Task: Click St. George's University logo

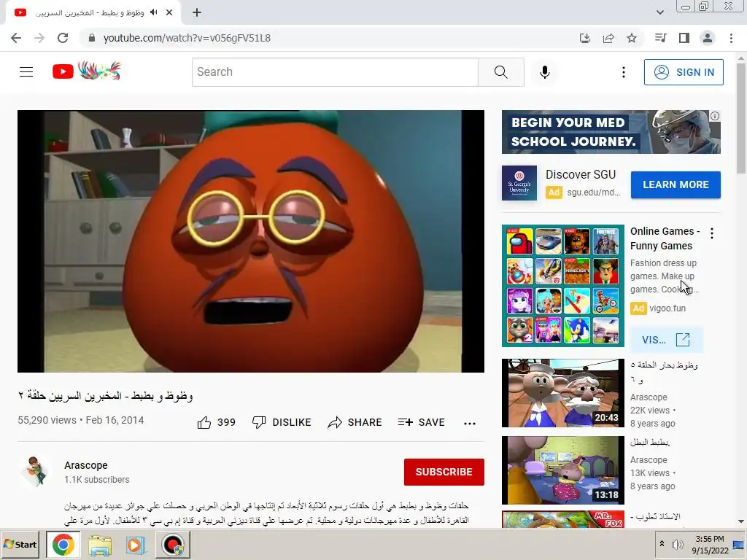Action: click(x=519, y=183)
